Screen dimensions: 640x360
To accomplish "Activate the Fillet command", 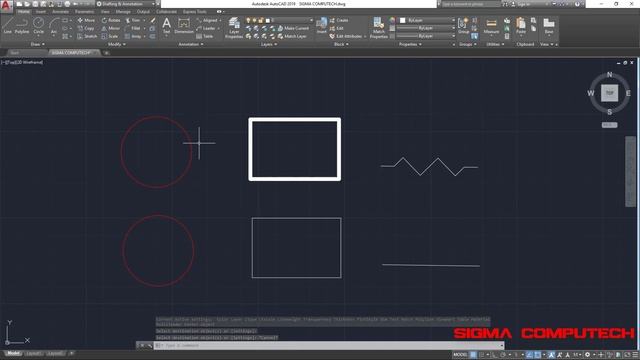I will (x=133, y=28).
